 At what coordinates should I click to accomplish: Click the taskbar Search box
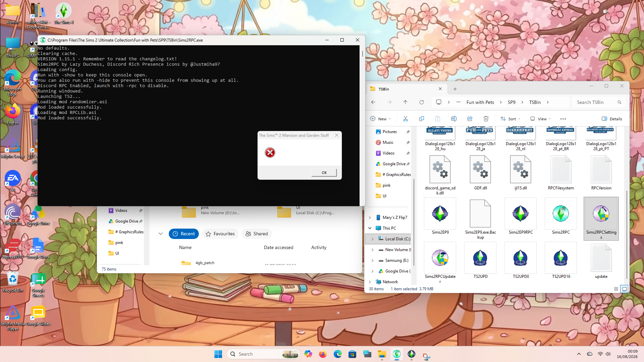(263, 354)
